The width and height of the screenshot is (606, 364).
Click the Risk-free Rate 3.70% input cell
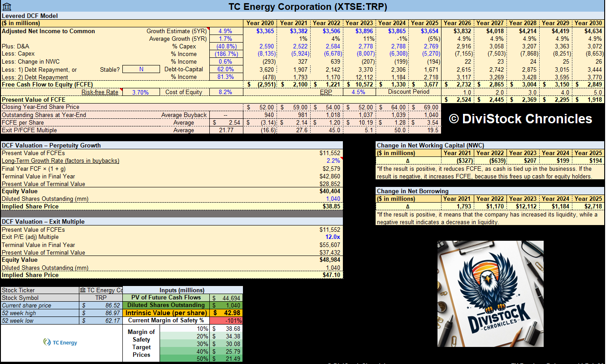[141, 92]
